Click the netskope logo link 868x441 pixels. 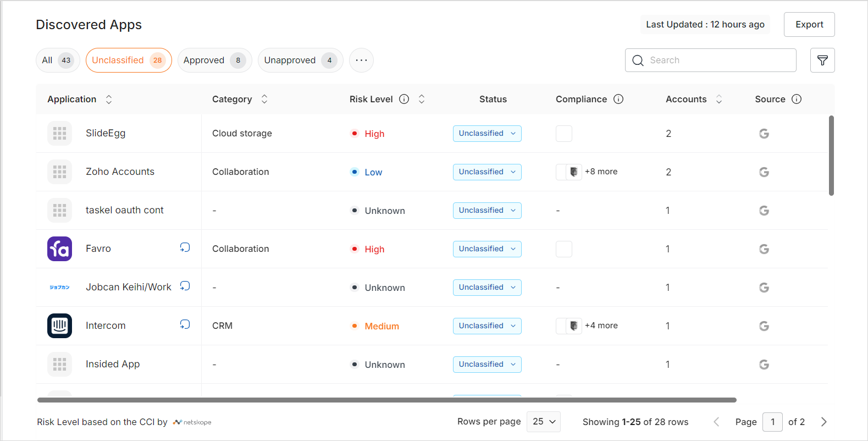pyautogui.click(x=192, y=422)
